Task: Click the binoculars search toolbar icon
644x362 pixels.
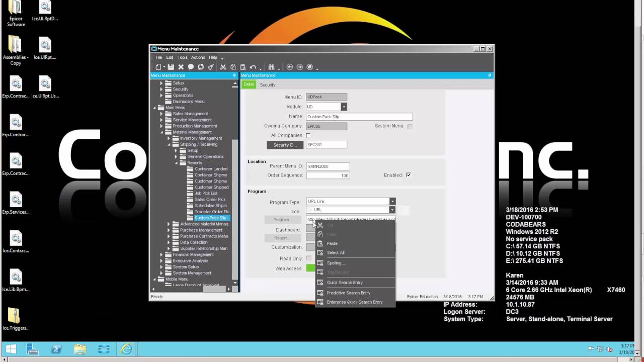Action: click(x=271, y=67)
